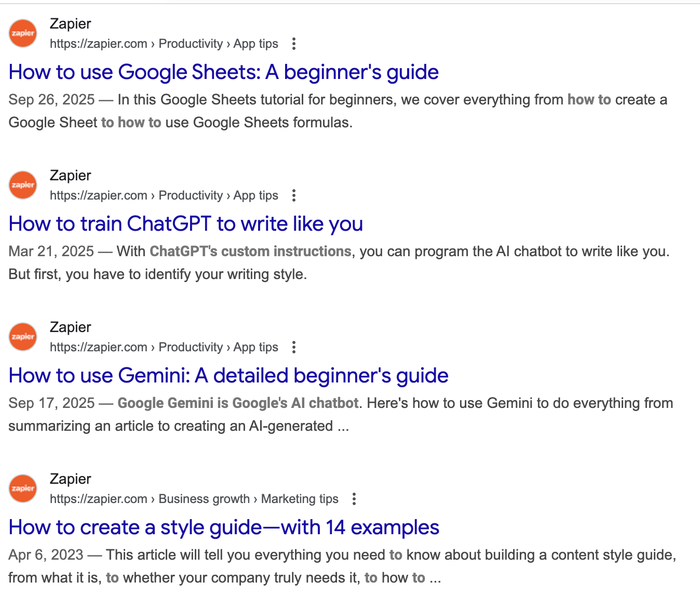700x608 pixels.
Task: Click the Zapier icon next to the Gemini guide
Action: click(x=22, y=336)
